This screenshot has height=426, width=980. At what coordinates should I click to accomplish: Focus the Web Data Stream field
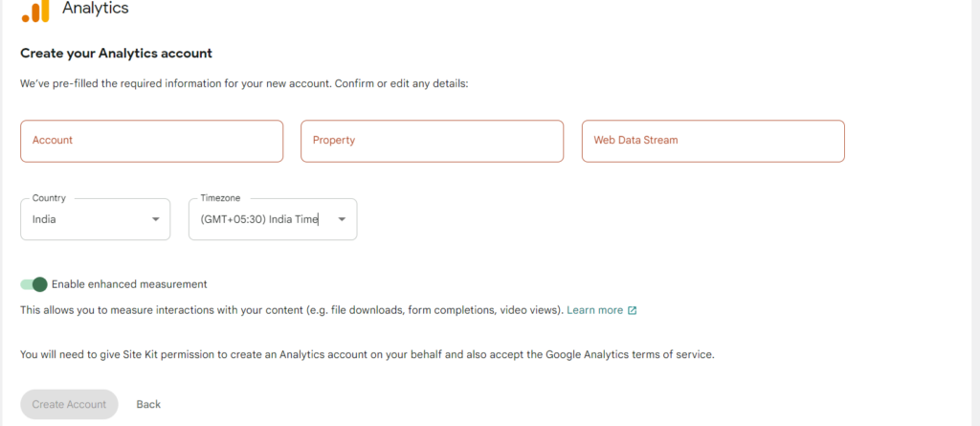coord(713,141)
